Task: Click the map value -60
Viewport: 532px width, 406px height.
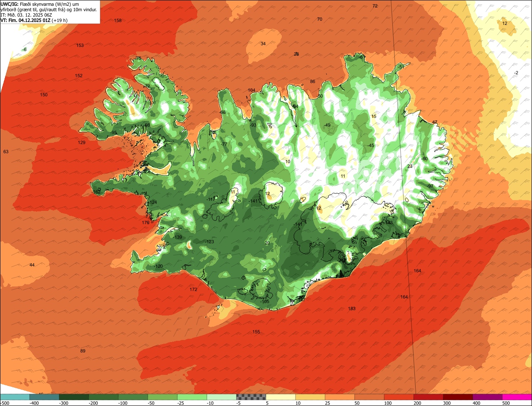Action: [x=424, y=159]
